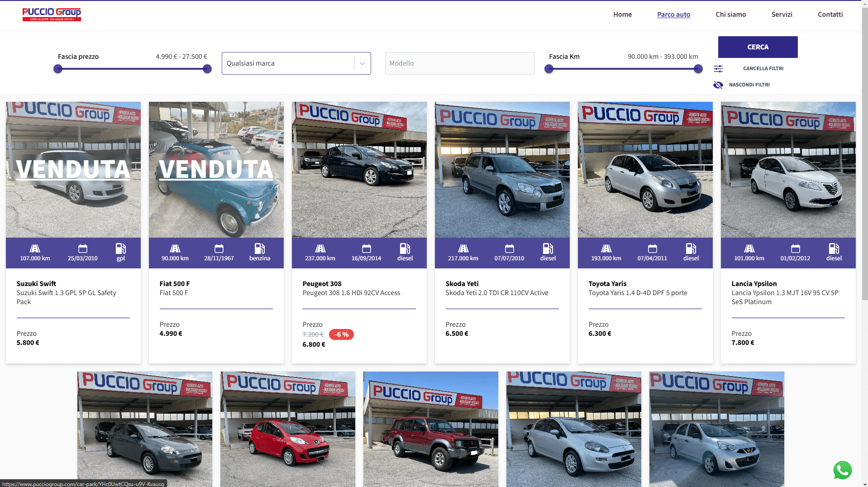The image size is (868, 487).
Task: Toggle the hide filters eye icon
Action: (718, 85)
